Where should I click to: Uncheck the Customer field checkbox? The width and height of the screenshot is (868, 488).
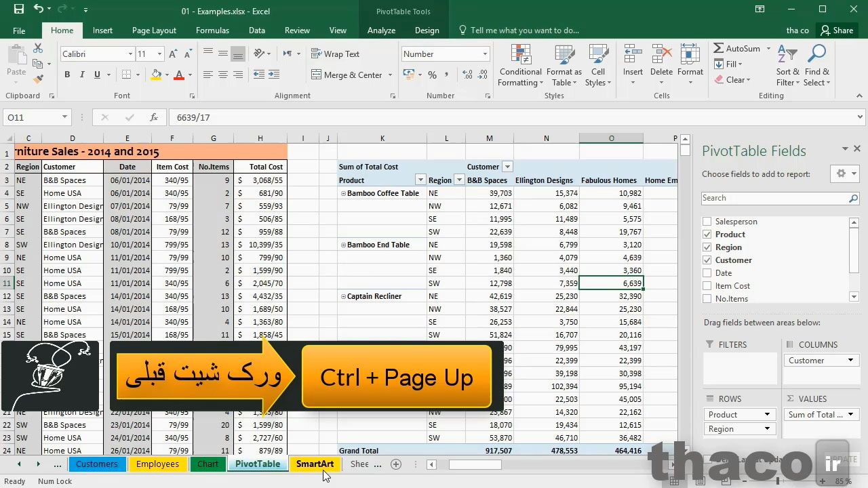(707, 260)
